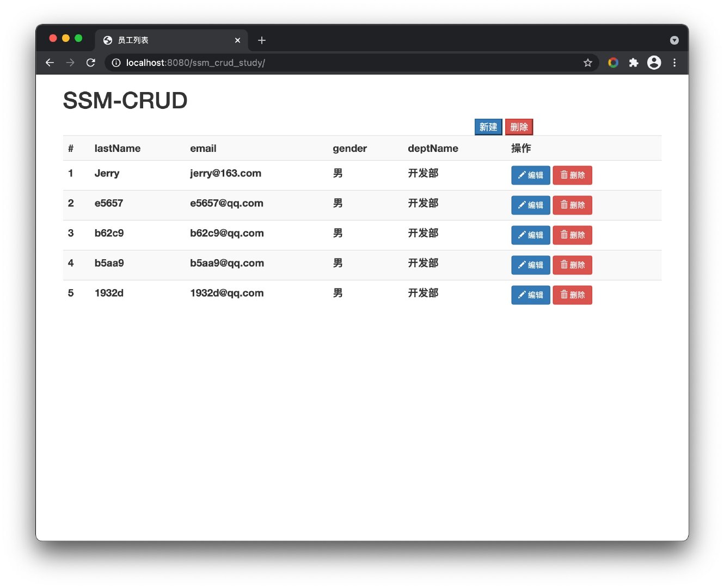Screen dimensions: 724x588
Task: View site information icon in address bar
Action: (x=116, y=63)
